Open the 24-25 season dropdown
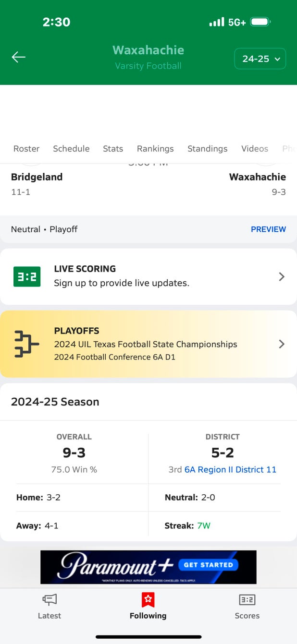 pos(260,59)
